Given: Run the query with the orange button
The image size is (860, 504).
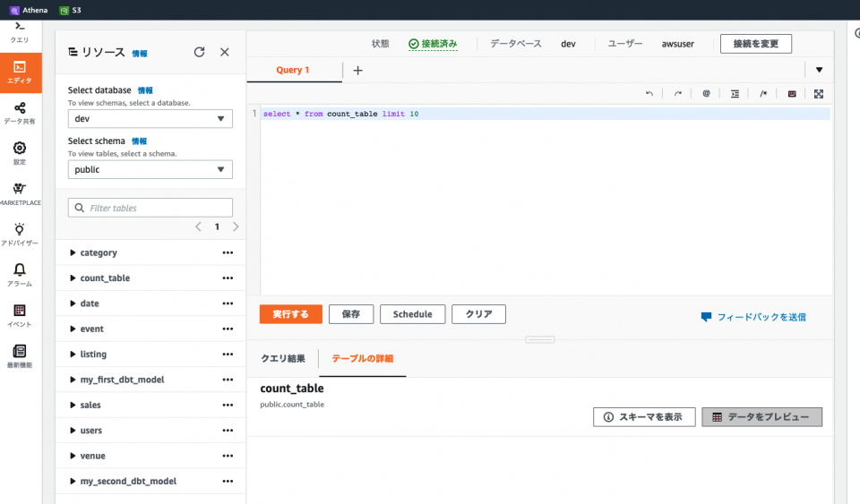Looking at the screenshot, I should click(290, 314).
